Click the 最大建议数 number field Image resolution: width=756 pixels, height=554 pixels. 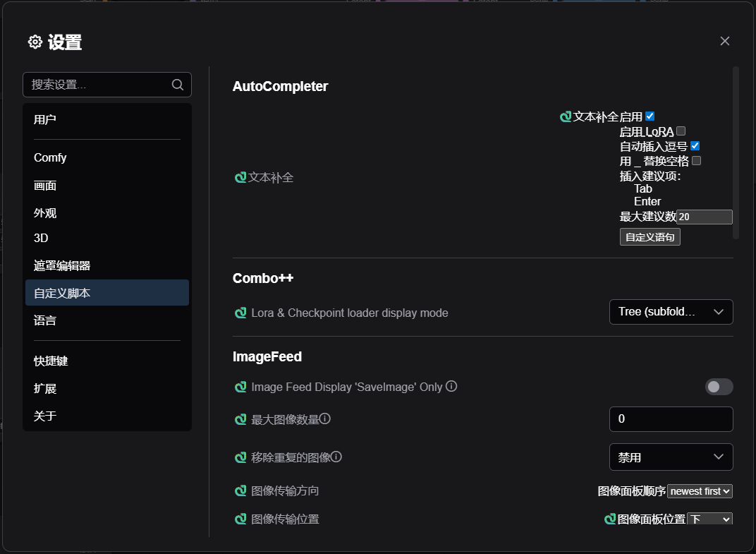(x=703, y=217)
